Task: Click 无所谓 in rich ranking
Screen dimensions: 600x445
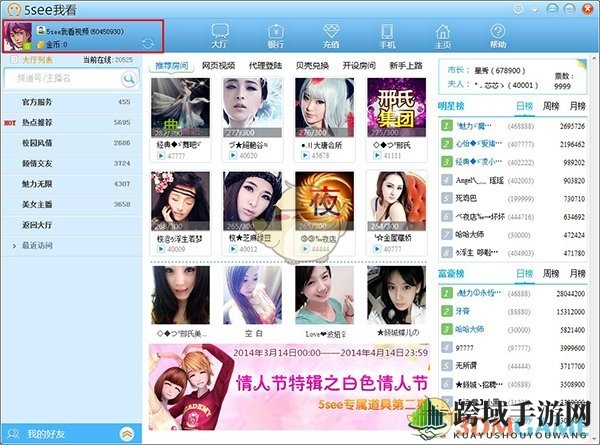Action: point(466,366)
